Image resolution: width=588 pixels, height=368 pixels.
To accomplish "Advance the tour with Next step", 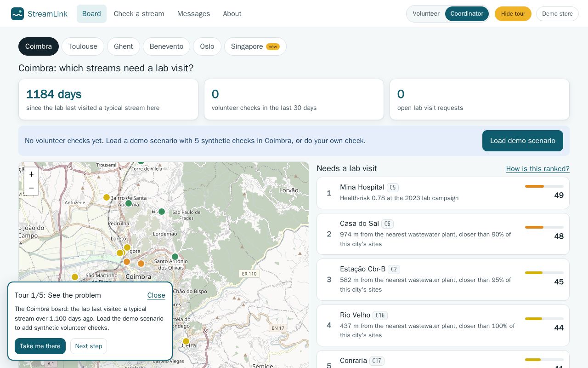I will coord(89,346).
